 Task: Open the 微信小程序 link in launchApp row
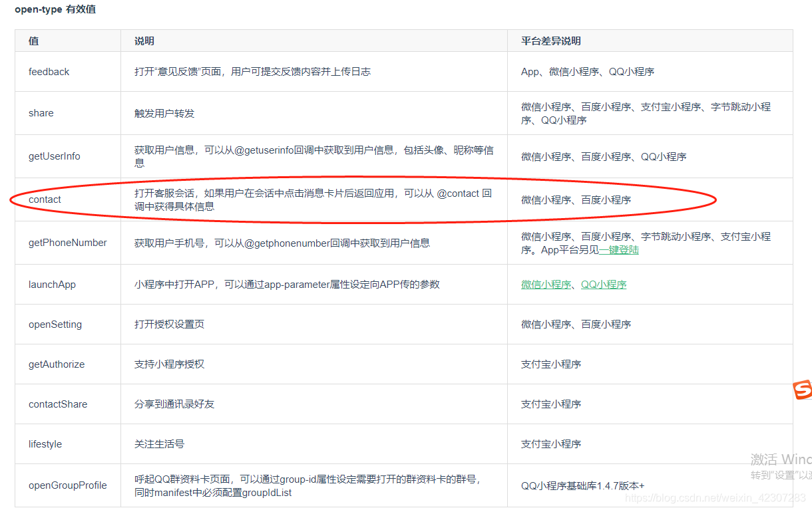[546, 285]
